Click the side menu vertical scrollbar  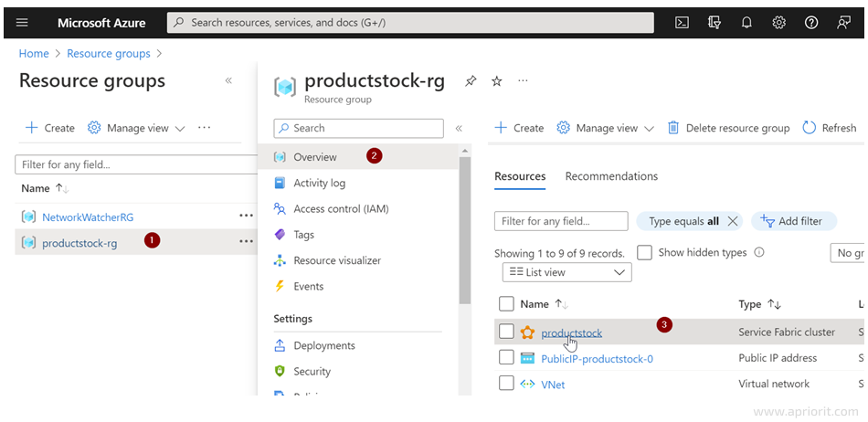coord(465,229)
